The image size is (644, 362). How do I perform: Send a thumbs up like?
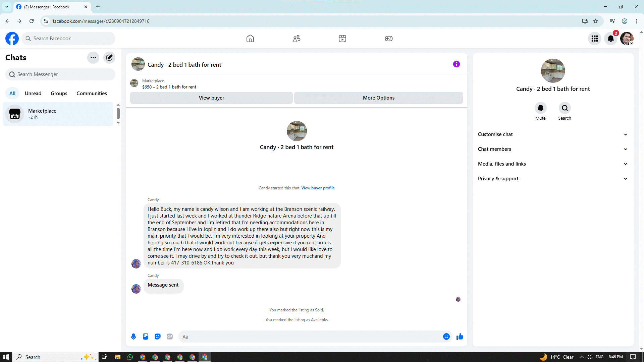point(460,337)
